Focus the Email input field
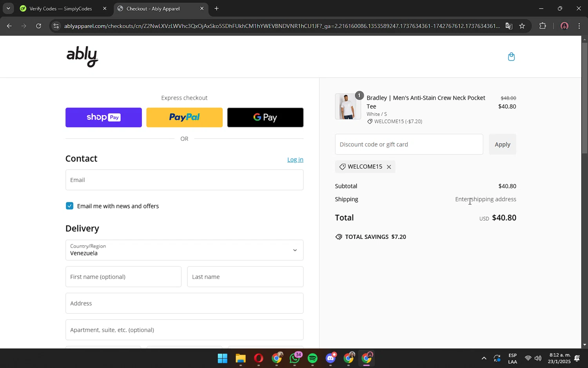The height and width of the screenshot is (368, 588). [184, 180]
